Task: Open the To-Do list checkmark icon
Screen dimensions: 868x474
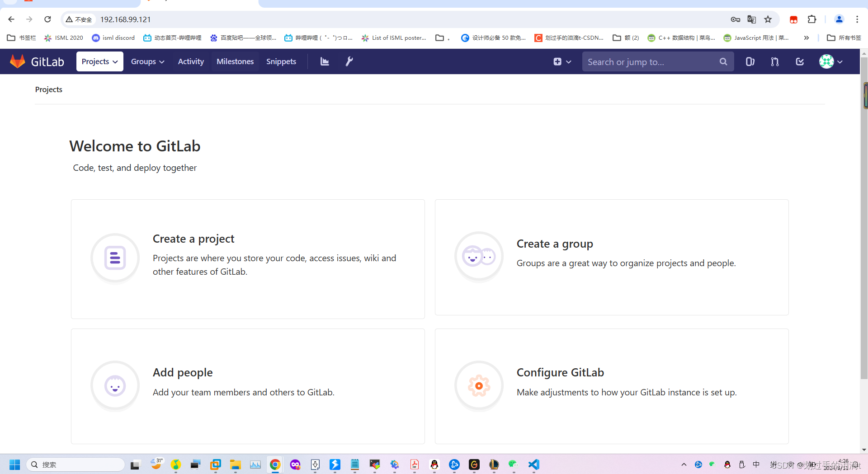Action: [x=800, y=61]
